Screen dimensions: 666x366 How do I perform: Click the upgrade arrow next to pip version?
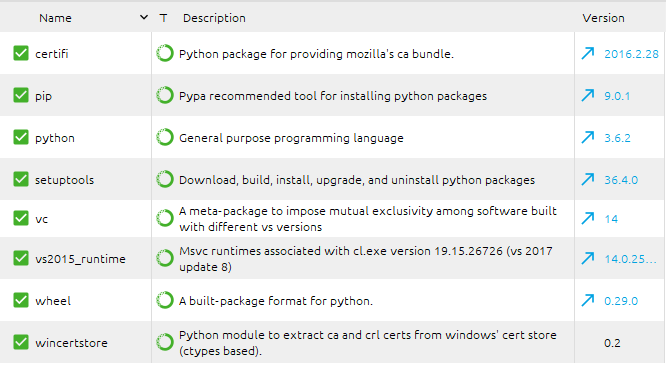[588, 96]
